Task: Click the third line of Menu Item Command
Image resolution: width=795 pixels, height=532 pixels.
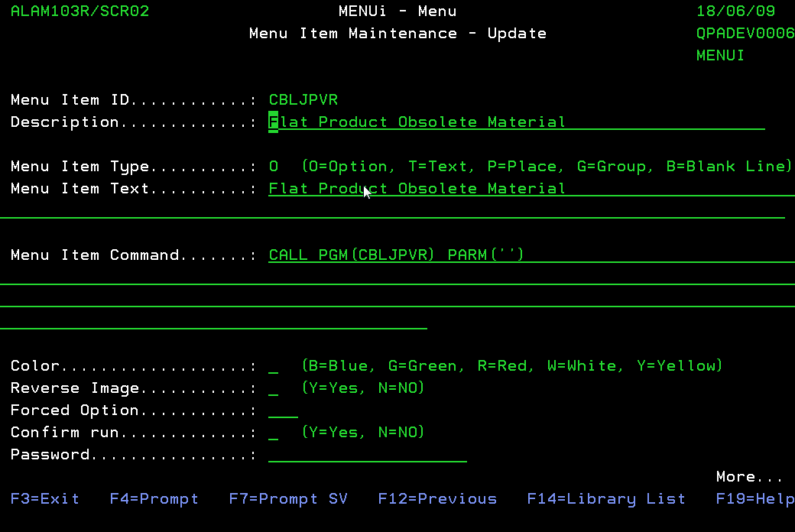Action: click(x=397, y=300)
